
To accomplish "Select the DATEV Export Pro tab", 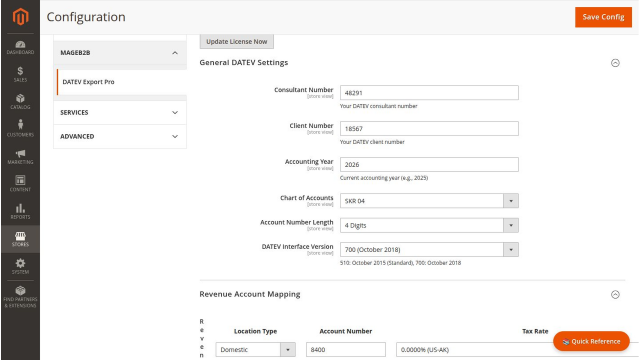I will [x=122, y=82].
